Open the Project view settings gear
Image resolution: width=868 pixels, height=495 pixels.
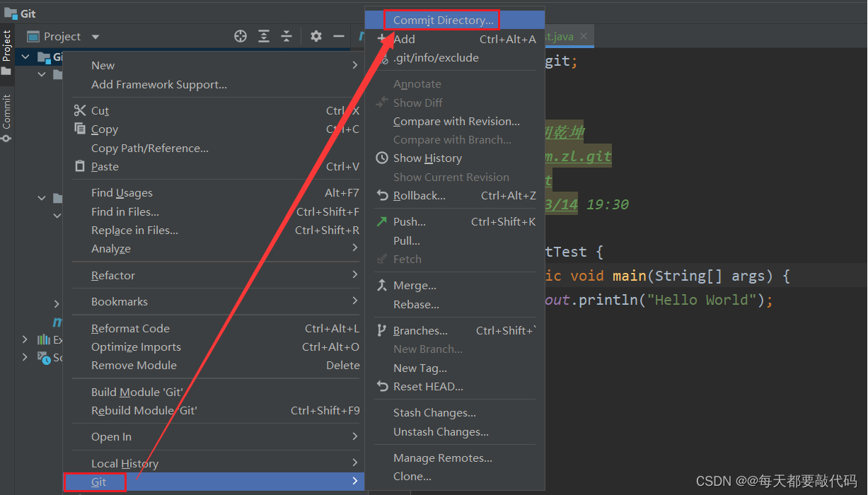316,35
